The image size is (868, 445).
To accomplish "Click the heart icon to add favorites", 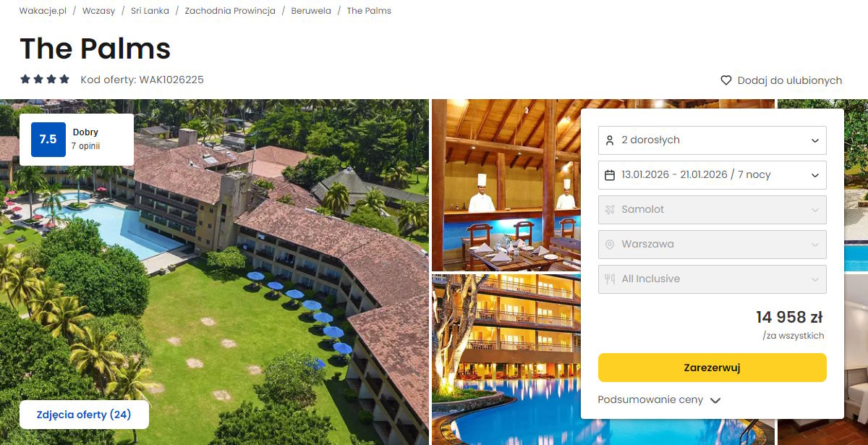I will [x=726, y=80].
